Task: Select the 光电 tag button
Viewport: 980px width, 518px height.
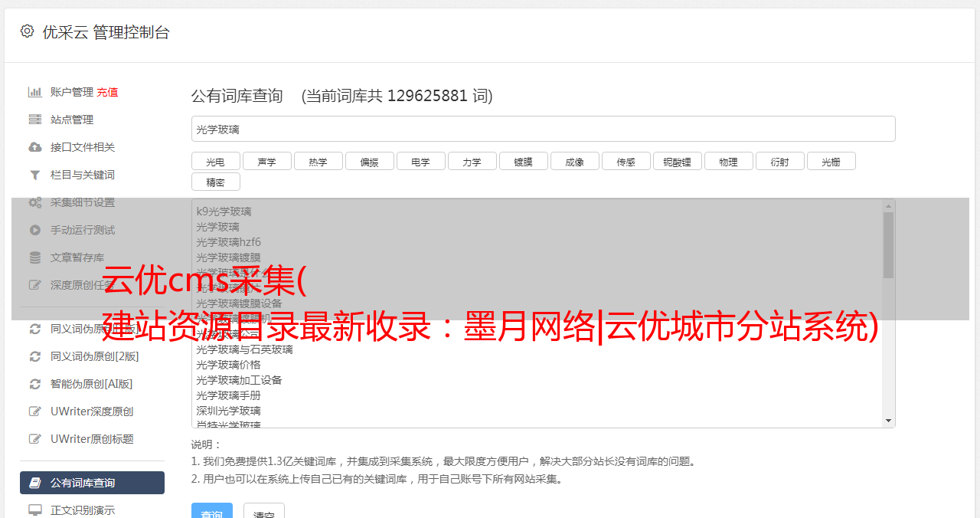Action: pyautogui.click(x=215, y=161)
